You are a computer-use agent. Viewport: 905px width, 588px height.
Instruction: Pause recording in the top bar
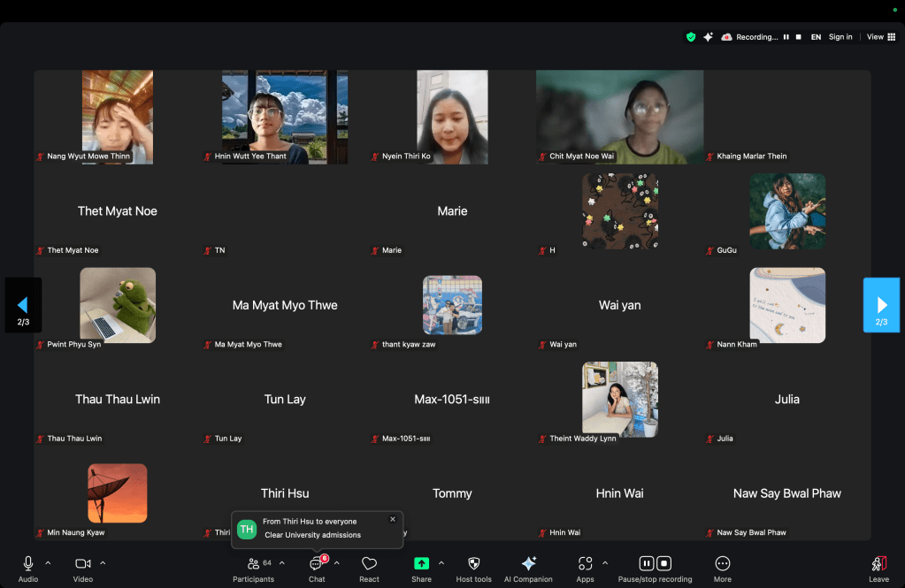pyautogui.click(x=786, y=37)
